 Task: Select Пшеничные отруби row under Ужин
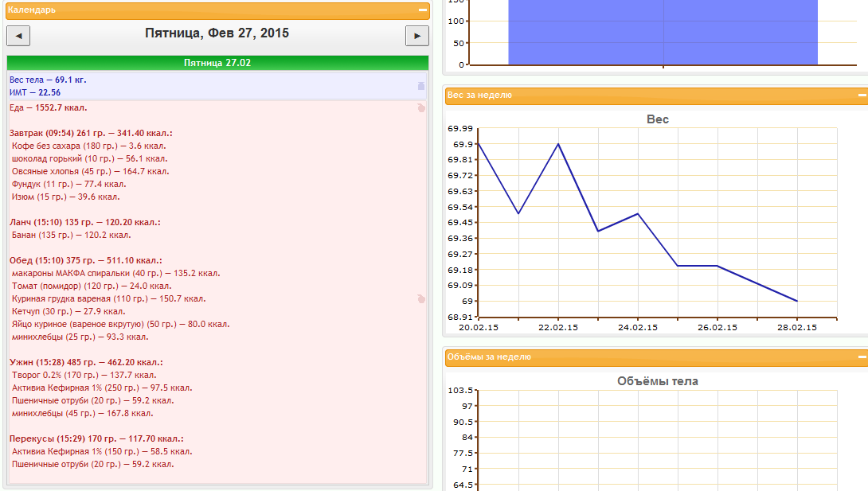pos(92,400)
